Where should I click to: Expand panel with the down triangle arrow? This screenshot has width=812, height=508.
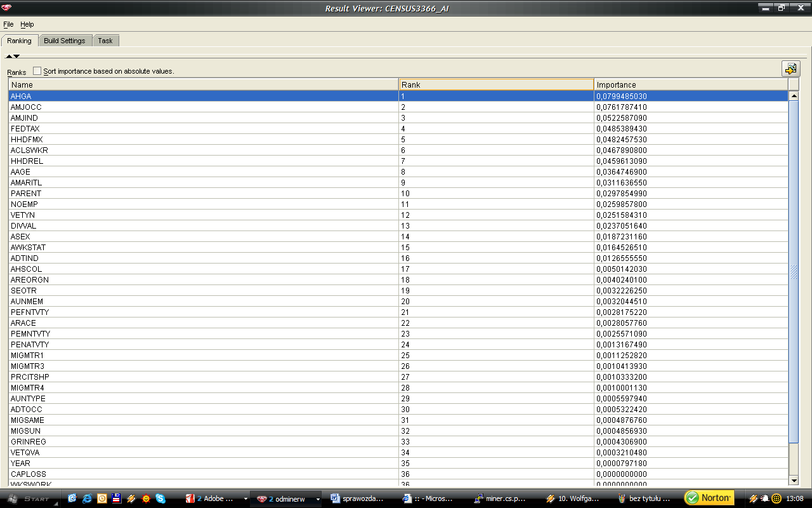click(x=16, y=57)
